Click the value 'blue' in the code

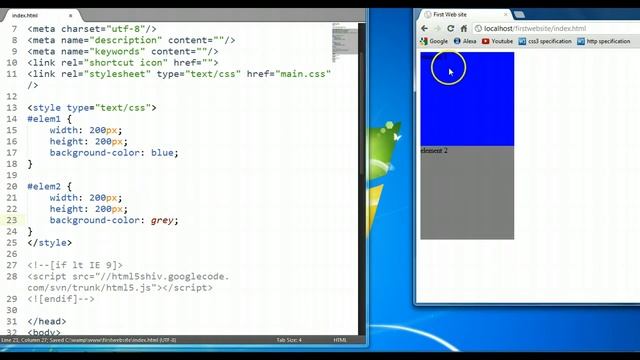click(162, 153)
